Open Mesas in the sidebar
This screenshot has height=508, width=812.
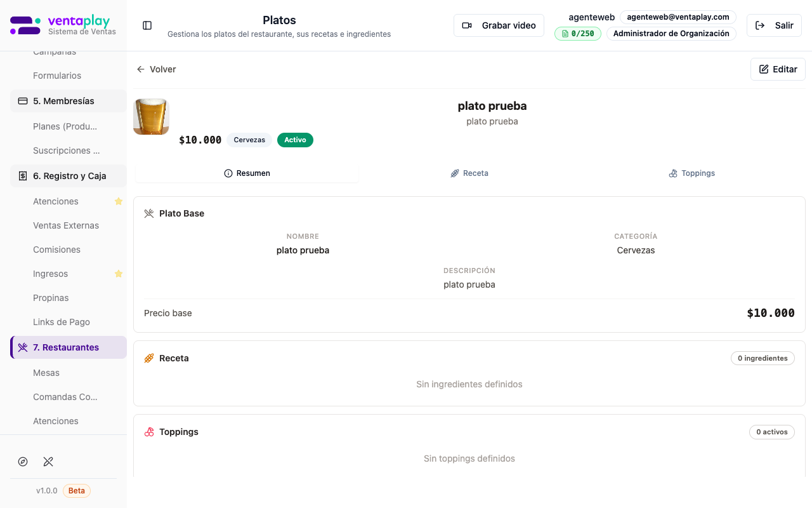(46, 373)
